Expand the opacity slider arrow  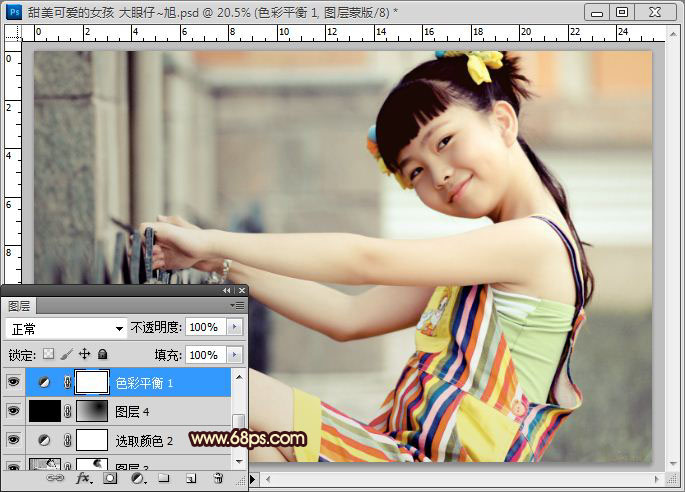click(x=235, y=327)
